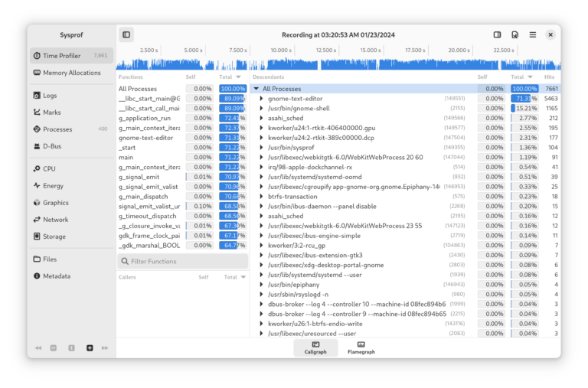Click the CPU sidebar icon
Image resolution: width=588 pixels, height=388 pixels.
click(37, 168)
